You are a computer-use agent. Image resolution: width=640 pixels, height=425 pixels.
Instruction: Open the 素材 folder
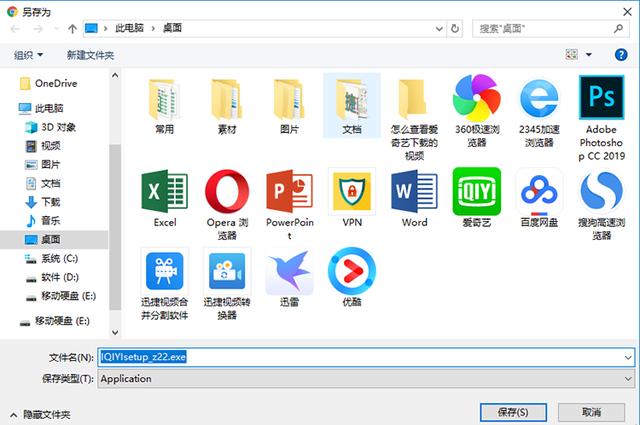(x=227, y=106)
